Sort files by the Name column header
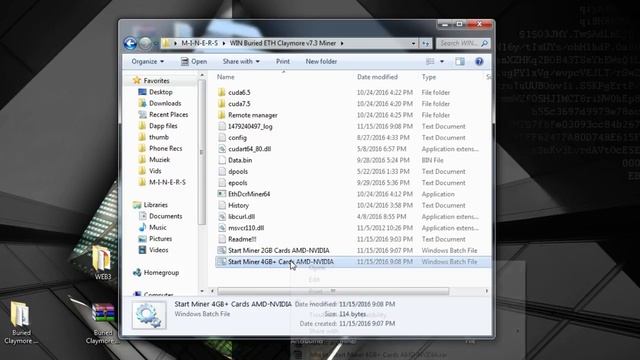This screenshot has width=640, height=360. (x=226, y=77)
